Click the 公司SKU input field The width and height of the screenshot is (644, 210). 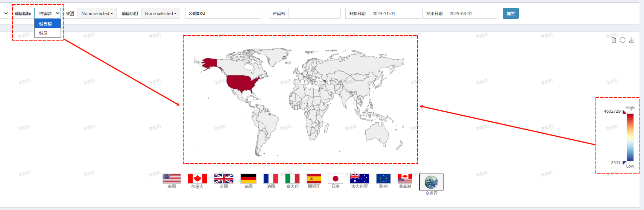tap(235, 14)
